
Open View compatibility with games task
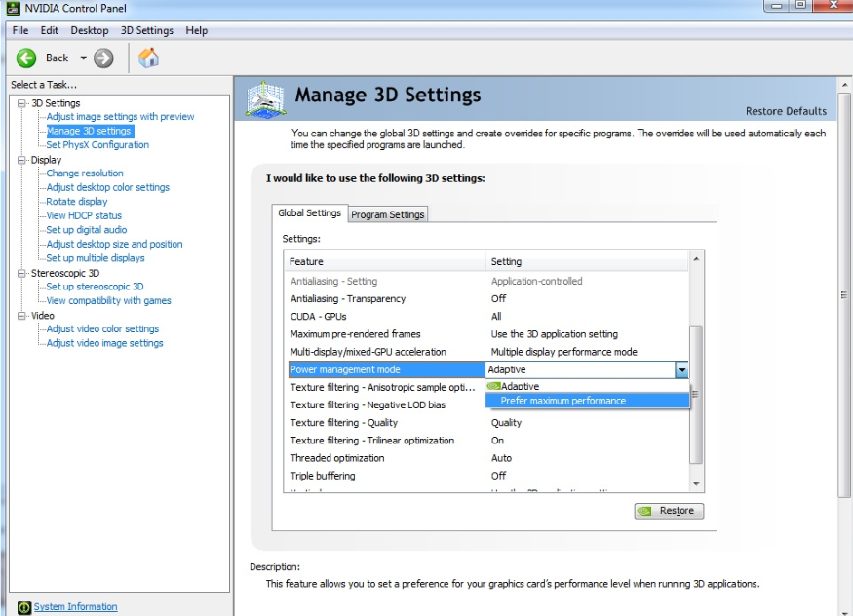tap(108, 300)
